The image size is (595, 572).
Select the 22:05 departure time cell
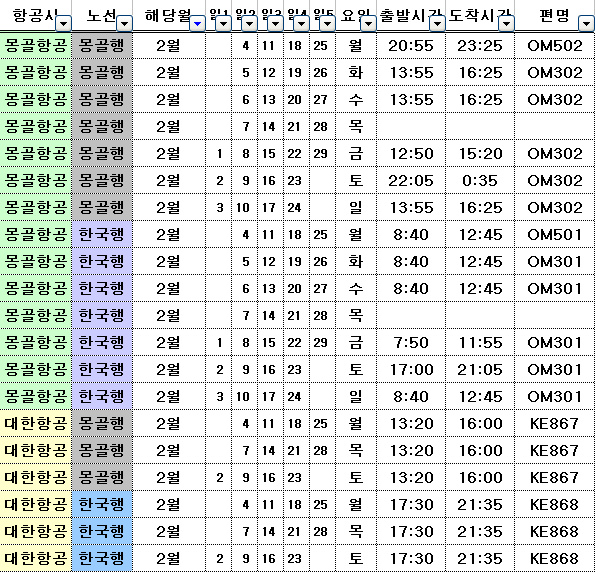click(x=411, y=181)
